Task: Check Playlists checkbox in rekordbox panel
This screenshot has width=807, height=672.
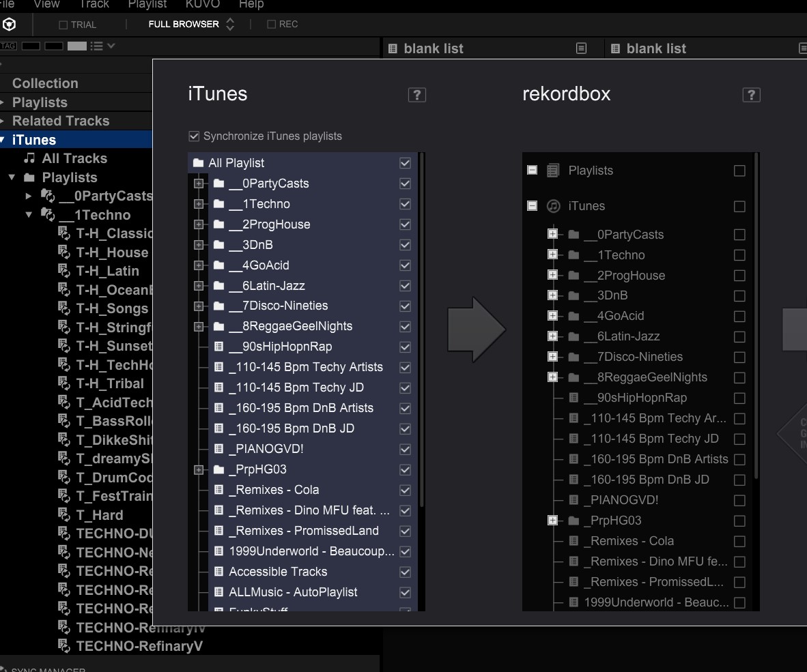Action: click(739, 171)
